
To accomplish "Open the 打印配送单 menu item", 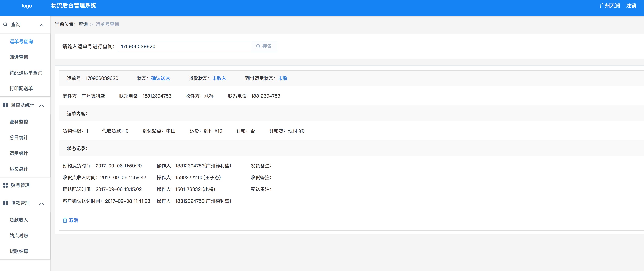I will (x=21, y=89).
